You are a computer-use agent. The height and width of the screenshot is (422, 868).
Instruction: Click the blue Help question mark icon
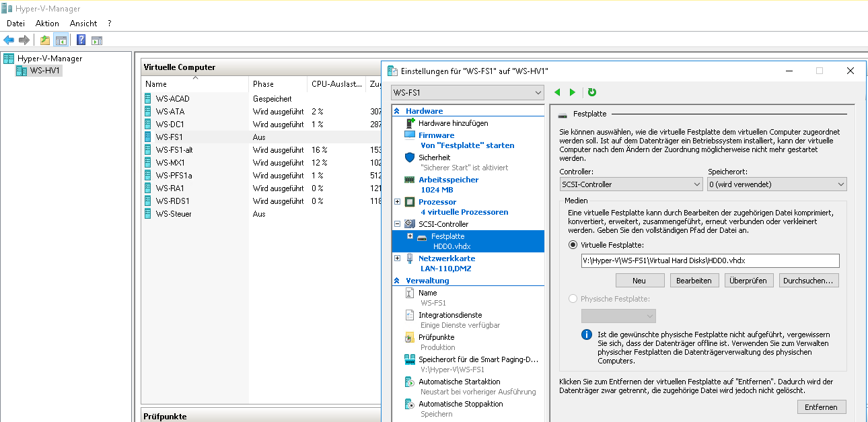(81, 40)
